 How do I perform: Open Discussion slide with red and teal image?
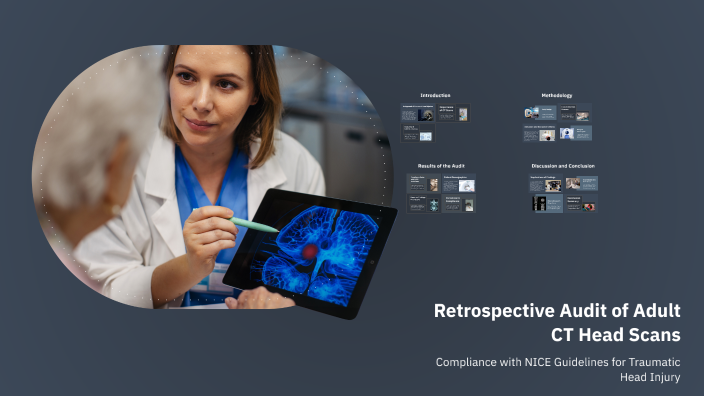[581, 203]
